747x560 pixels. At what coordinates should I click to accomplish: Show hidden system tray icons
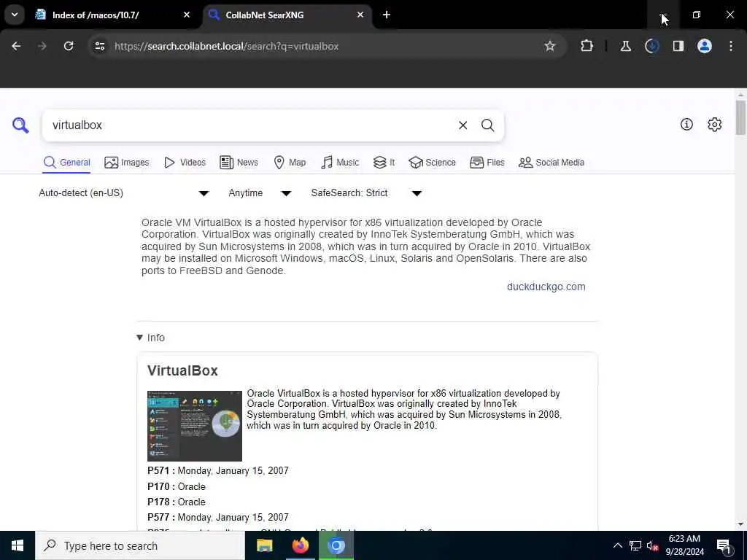pos(617,545)
